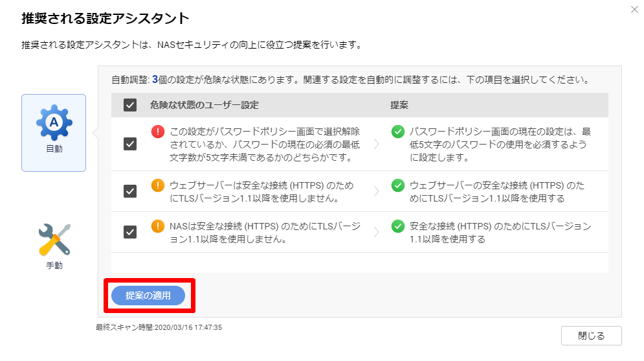Click chevron arrow on NAS TLS row
The height and width of the screenshot is (361, 644).
(x=377, y=233)
